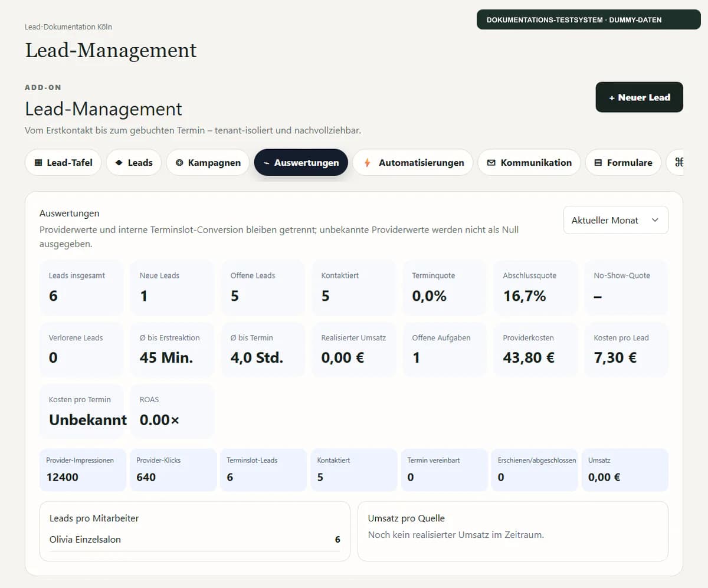Click the Umsatz pro Quelle heading
Viewport: 708px width, 588px height.
(x=407, y=518)
